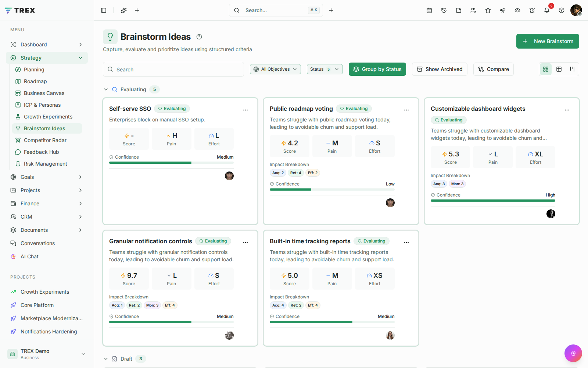This screenshot has width=588, height=368.
Task: Click owner avatar on Self-serve SSO card
Action: tap(229, 176)
